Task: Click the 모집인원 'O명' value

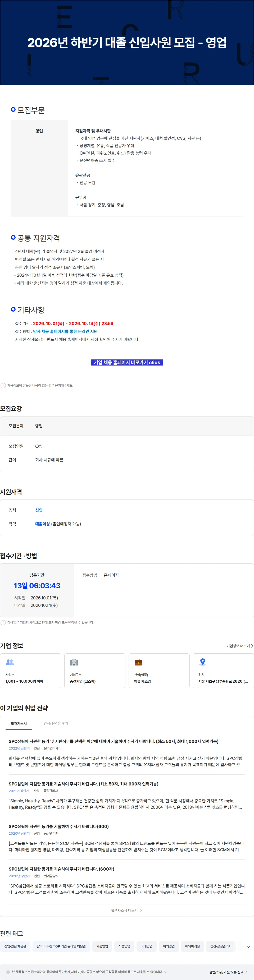Action: (x=39, y=446)
